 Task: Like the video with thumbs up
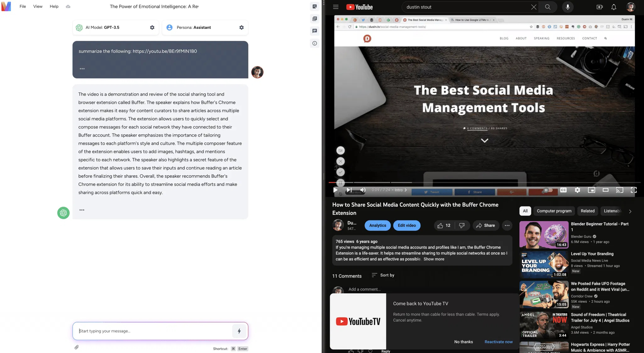440,225
